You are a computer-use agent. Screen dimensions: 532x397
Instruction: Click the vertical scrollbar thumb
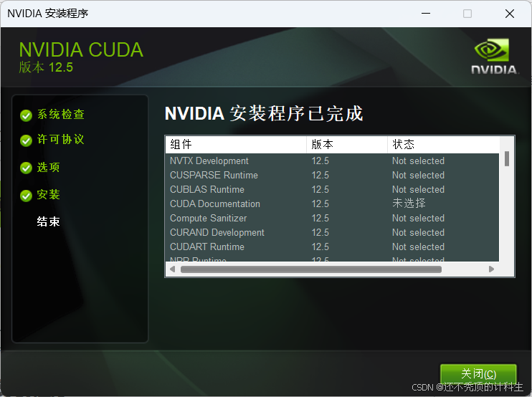click(507, 158)
